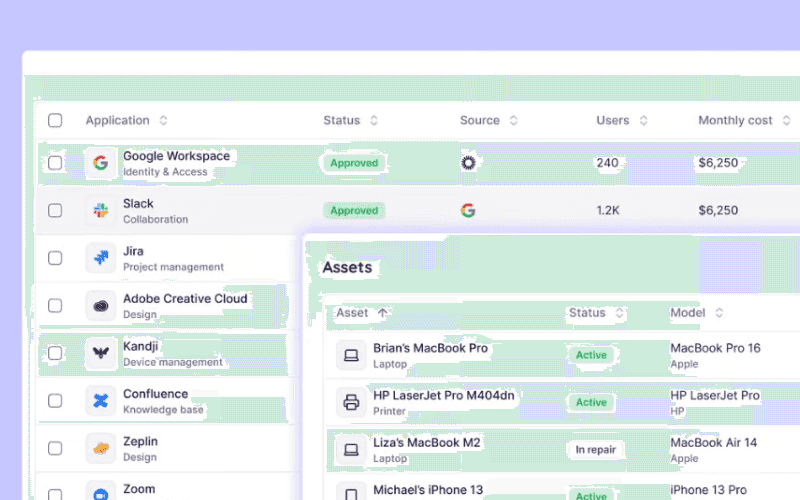Click the Kandji bee icon
Image resolution: width=800 pixels, height=500 pixels.
pos(101,353)
